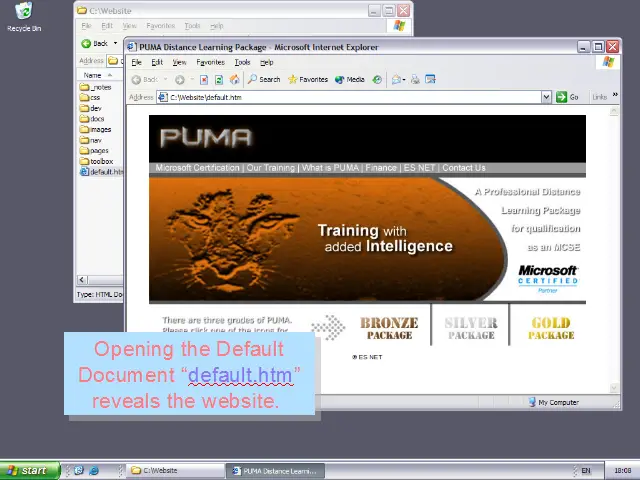Click the History icon in IE toolbar
This screenshot has height=480, width=640.
click(377, 80)
